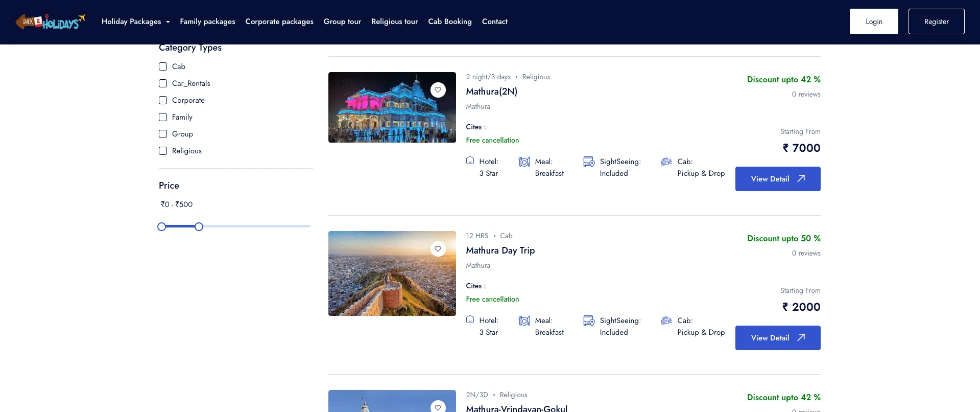Open Corporate packages menu item
980x412 pixels.
[279, 21]
